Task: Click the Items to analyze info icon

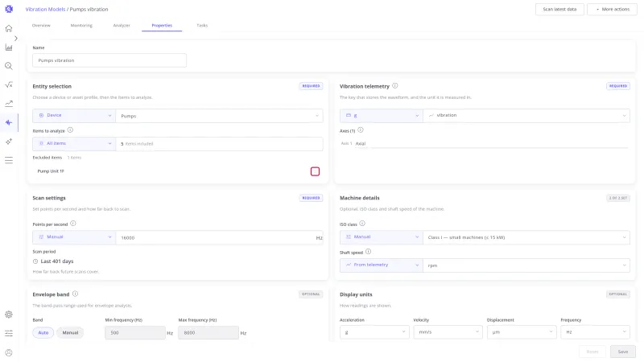Action: click(x=70, y=130)
